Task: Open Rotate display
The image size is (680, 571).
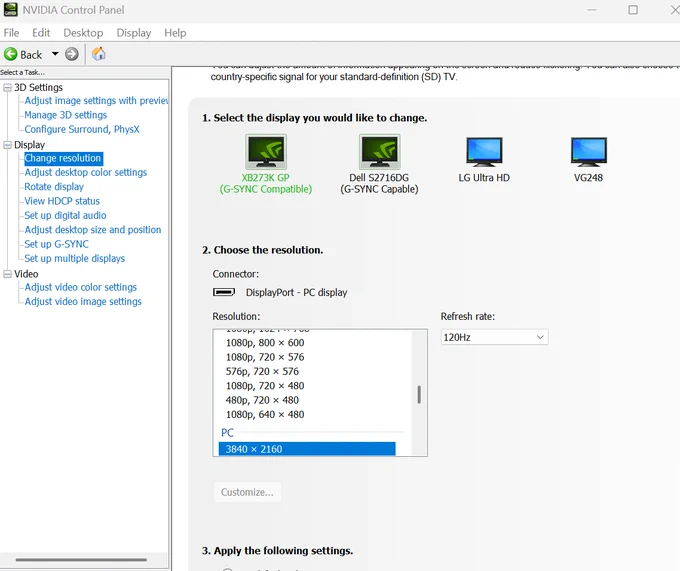Action: [x=54, y=187]
